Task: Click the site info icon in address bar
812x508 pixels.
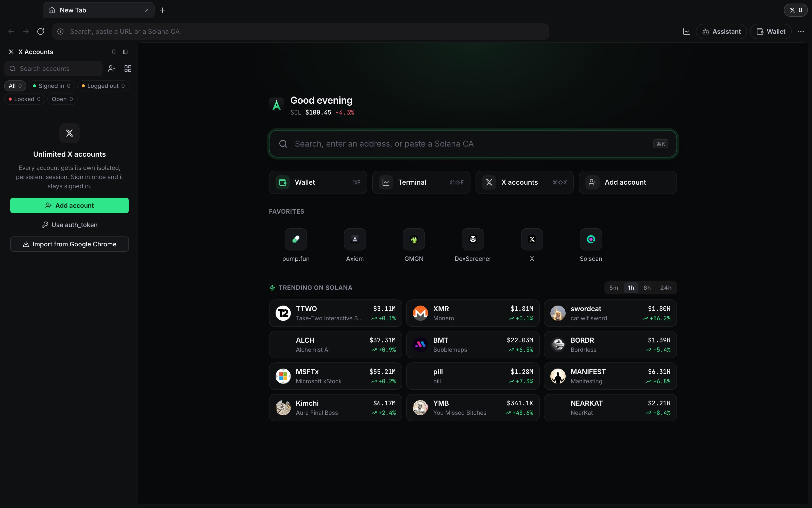Action: tap(60, 31)
